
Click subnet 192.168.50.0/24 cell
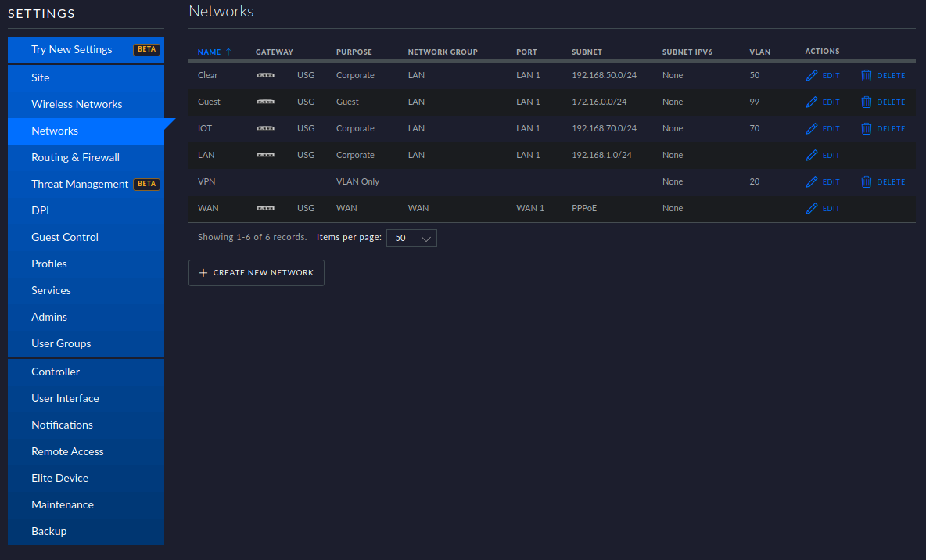604,75
